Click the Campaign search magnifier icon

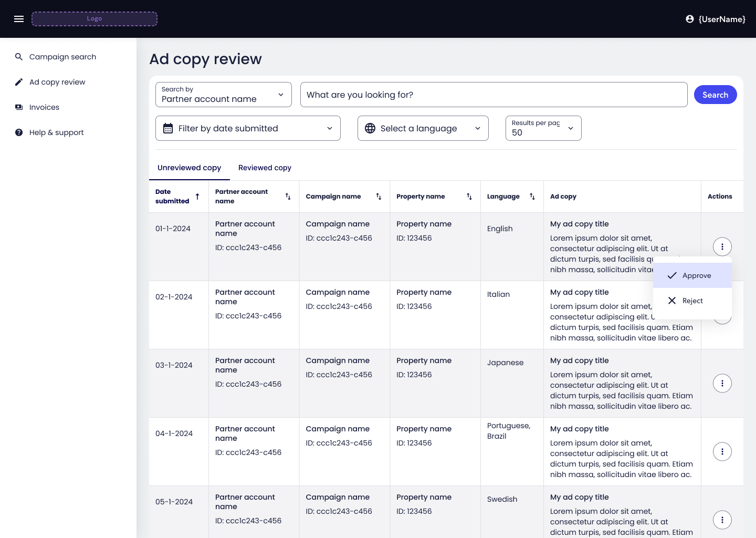click(x=19, y=56)
